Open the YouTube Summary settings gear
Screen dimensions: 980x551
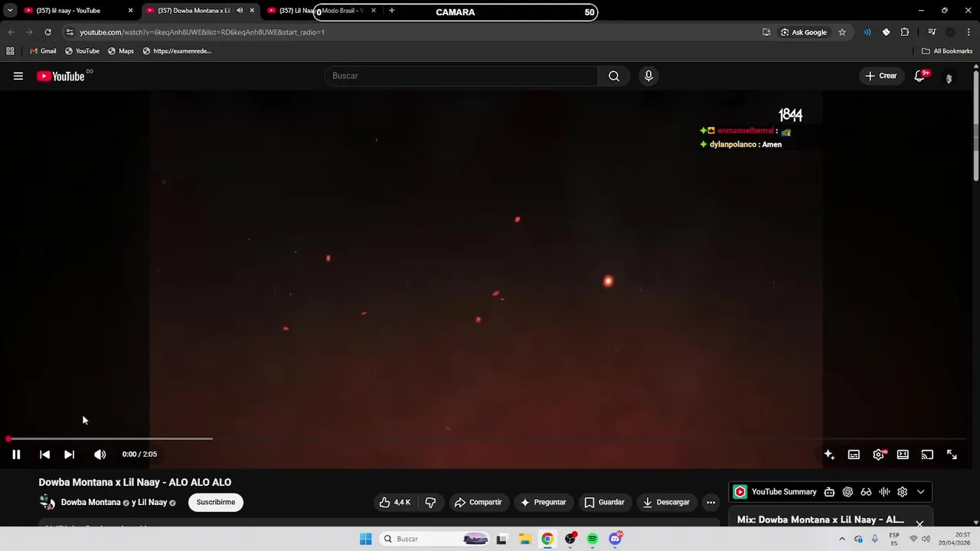coord(902,492)
